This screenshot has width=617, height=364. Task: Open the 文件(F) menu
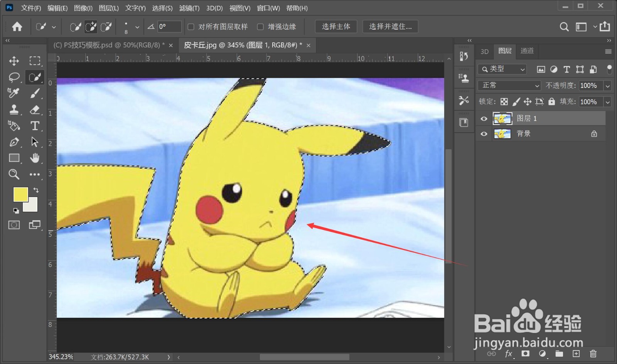[31, 8]
